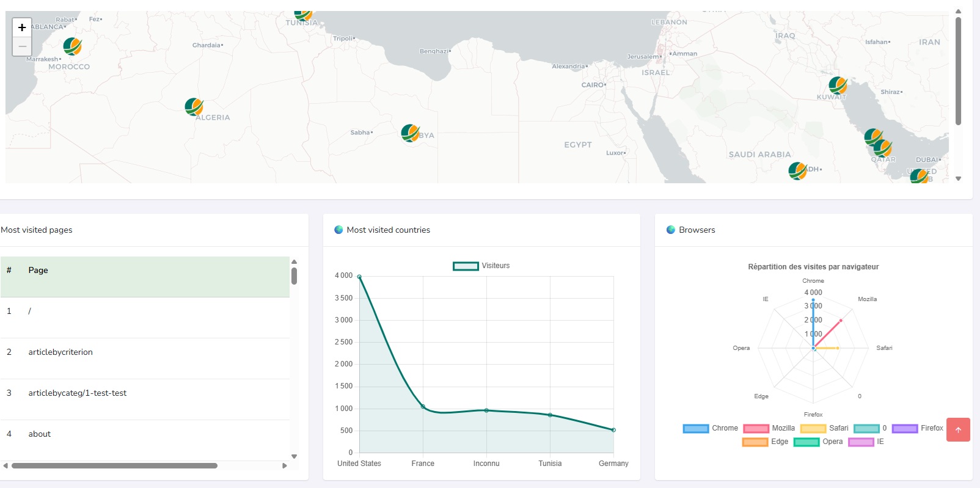Click the Page column header
The height and width of the screenshot is (488, 980).
(38, 271)
